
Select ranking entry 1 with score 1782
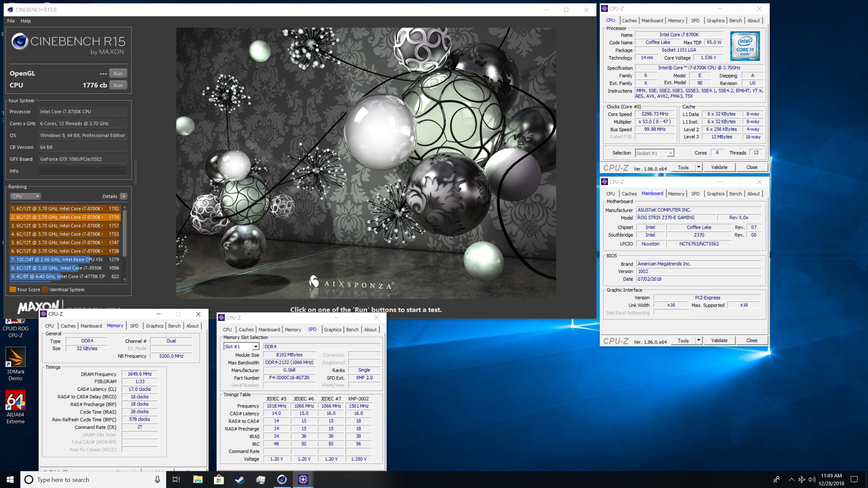coord(65,209)
